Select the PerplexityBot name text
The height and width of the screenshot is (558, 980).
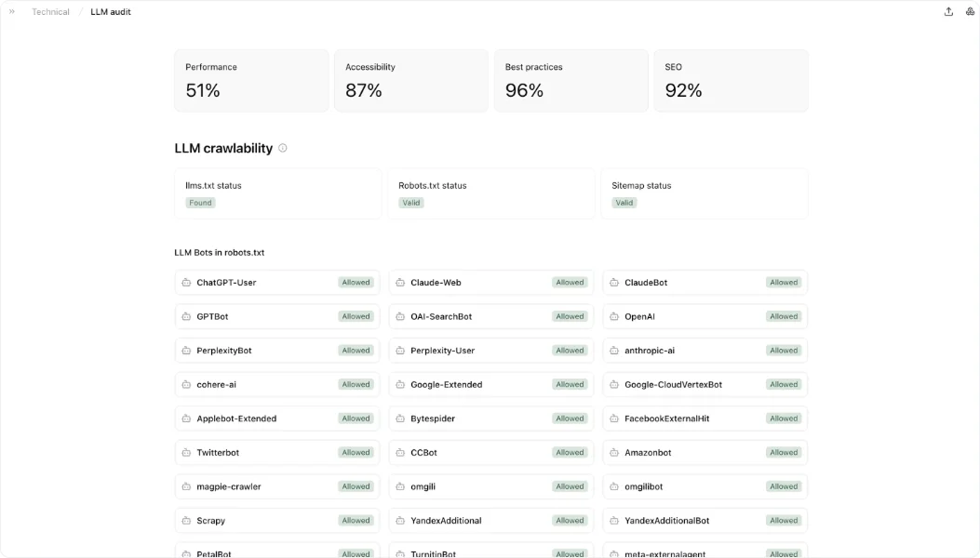(x=223, y=351)
